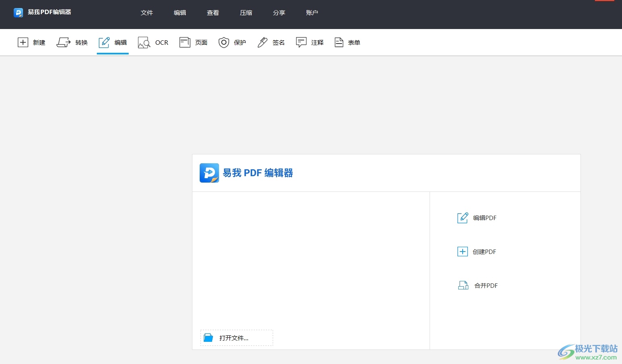Click the 注释 comment bubble icon
The image size is (622, 364).
pyautogui.click(x=301, y=42)
